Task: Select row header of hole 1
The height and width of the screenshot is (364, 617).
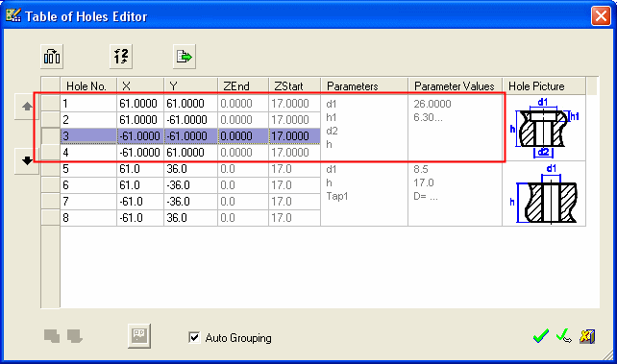Action: 50,104
